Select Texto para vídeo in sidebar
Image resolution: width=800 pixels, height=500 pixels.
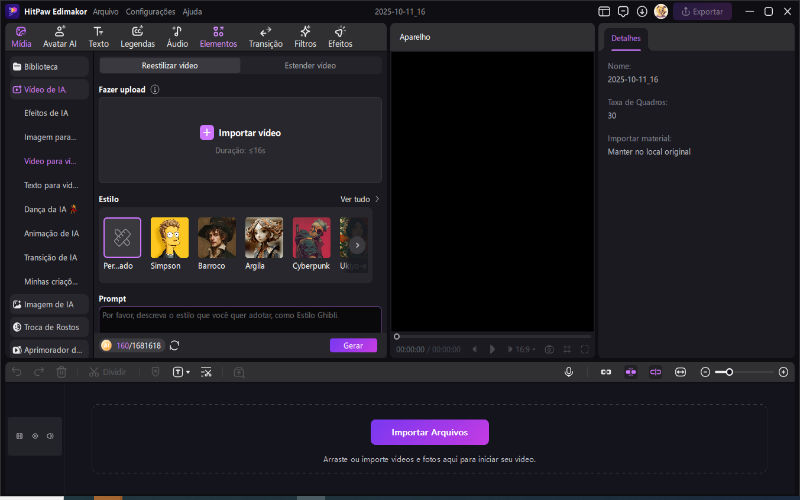tap(51, 185)
